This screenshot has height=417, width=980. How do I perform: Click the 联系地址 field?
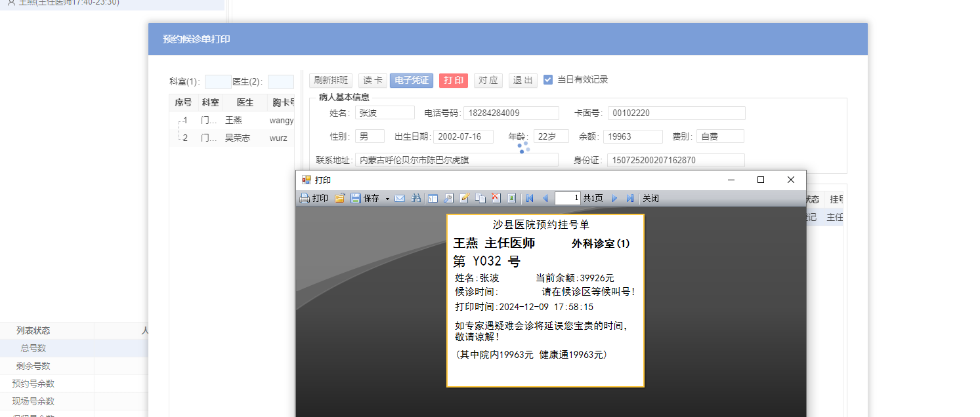pyautogui.click(x=457, y=160)
